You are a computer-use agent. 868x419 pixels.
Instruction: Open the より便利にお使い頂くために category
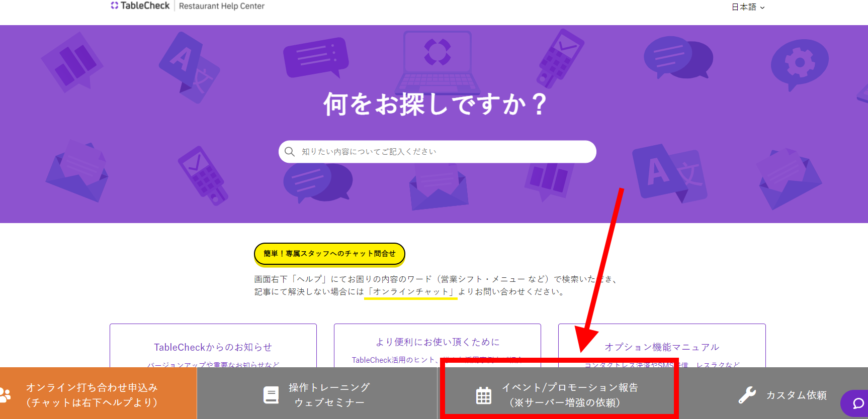pyautogui.click(x=437, y=342)
